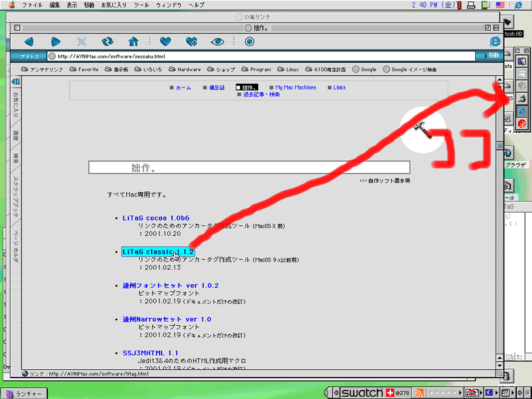
Task: Click the dimmed Stop X icon
Action: (82, 42)
